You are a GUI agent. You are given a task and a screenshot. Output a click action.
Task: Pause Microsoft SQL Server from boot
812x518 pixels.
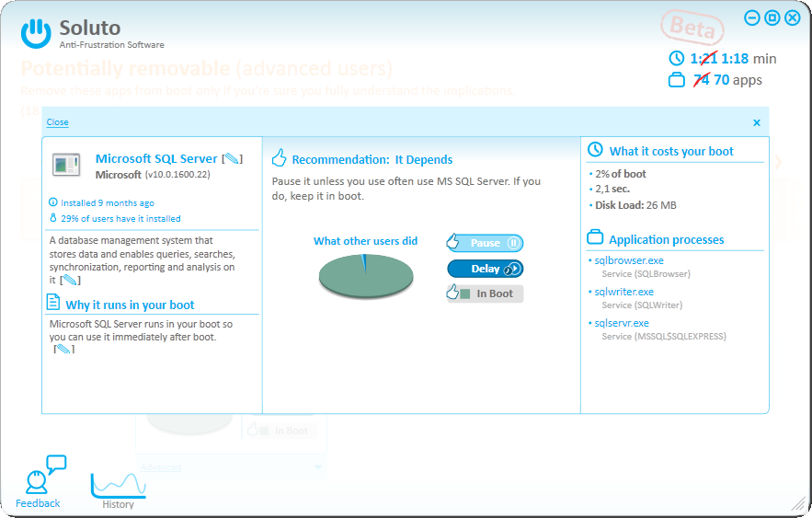(486, 242)
